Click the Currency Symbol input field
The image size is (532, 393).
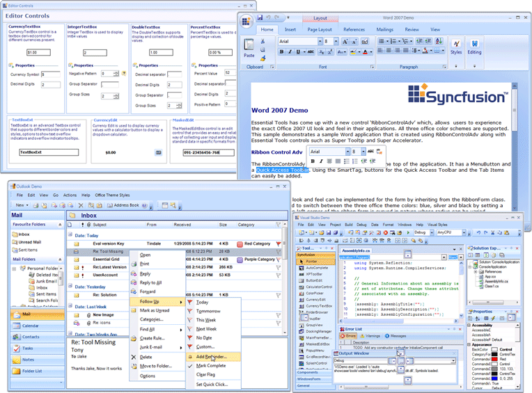(49, 74)
